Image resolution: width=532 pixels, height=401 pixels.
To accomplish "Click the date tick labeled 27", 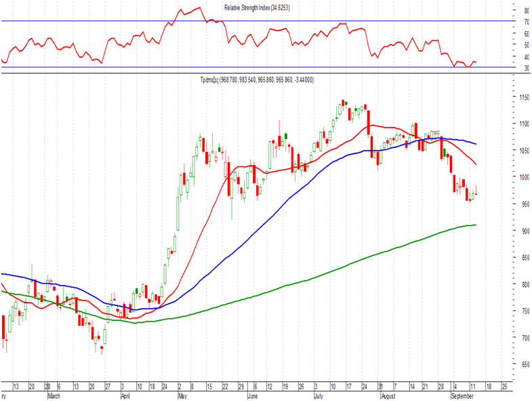I will (x=108, y=387).
